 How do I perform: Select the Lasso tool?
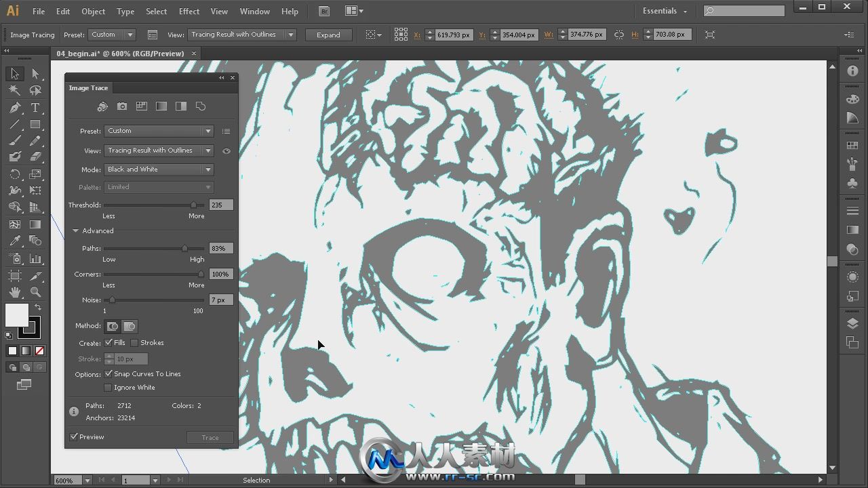[x=35, y=90]
